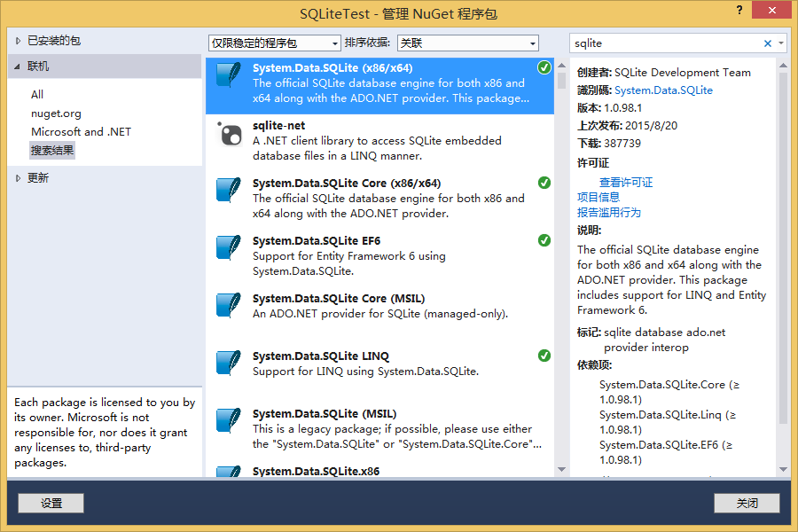Open the System.Data.SQLite identifier link

coord(663,90)
